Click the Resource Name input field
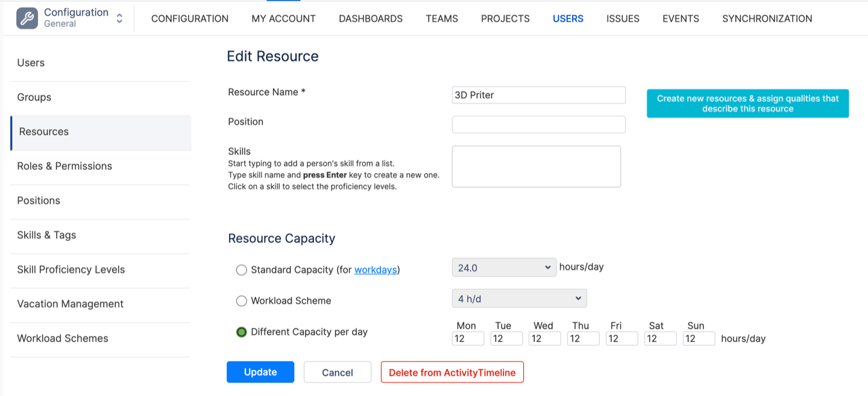The height and width of the screenshot is (396, 868). 538,95
